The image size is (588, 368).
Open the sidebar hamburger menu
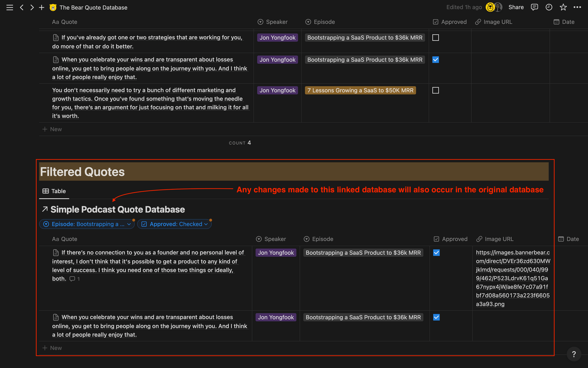pos(9,7)
